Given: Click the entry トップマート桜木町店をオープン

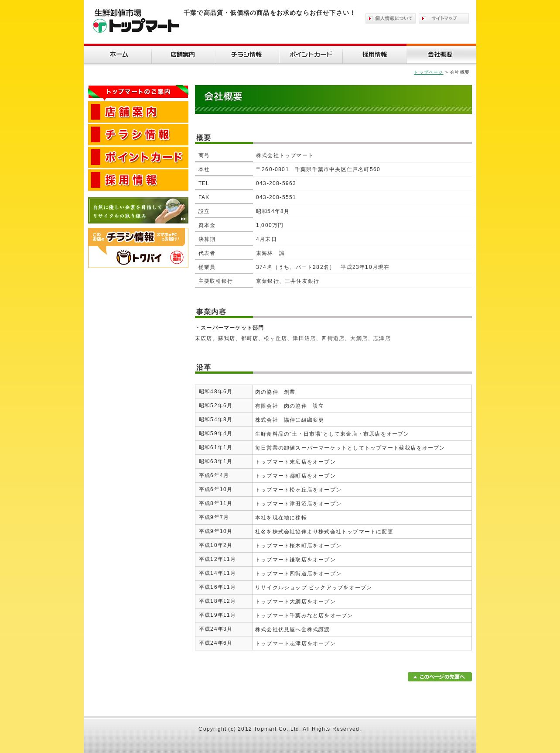Looking at the screenshot, I should tap(298, 546).
